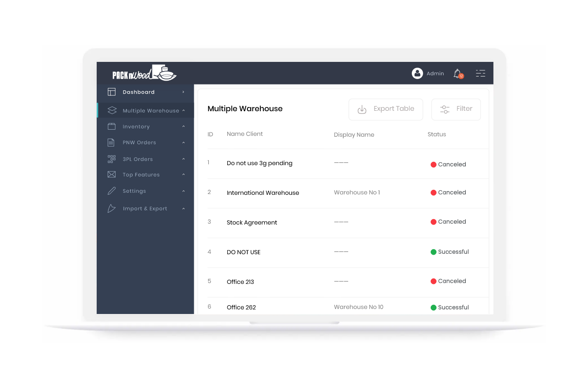Viewport: 588px width, 388px height.
Task: Expand the Settings submenu chevron
Action: pyautogui.click(x=183, y=191)
